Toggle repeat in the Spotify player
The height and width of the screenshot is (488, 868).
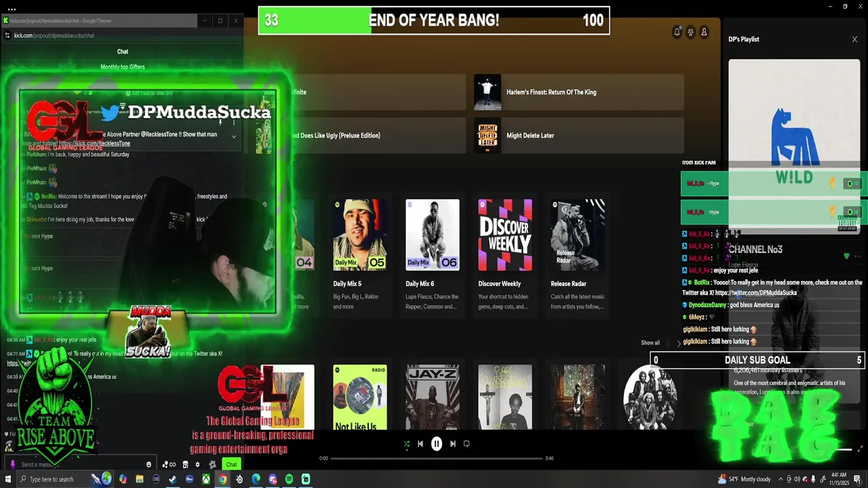point(467,444)
